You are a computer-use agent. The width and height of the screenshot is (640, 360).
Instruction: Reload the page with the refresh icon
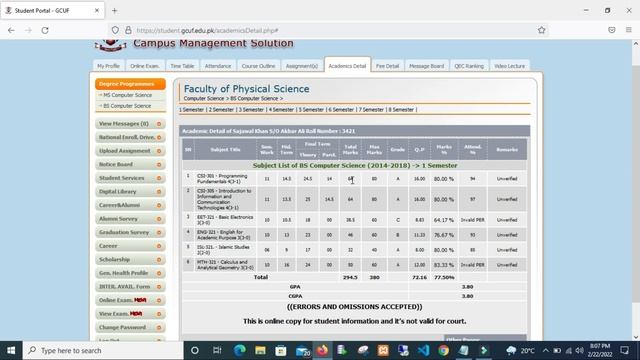point(45,30)
